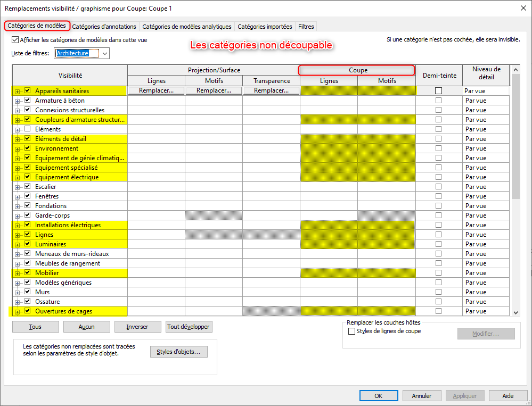The image size is (532, 406).
Task: Switch to Catégories importées tab
Action: 265,27
